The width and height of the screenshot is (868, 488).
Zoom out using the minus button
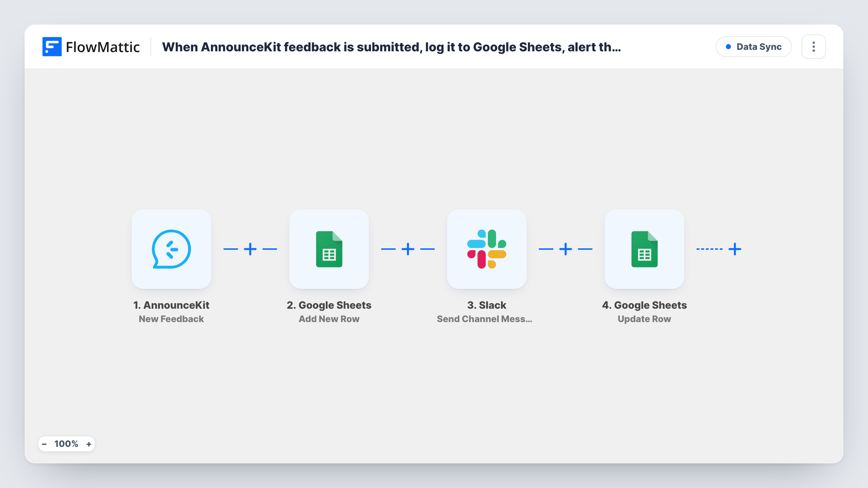(44, 444)
